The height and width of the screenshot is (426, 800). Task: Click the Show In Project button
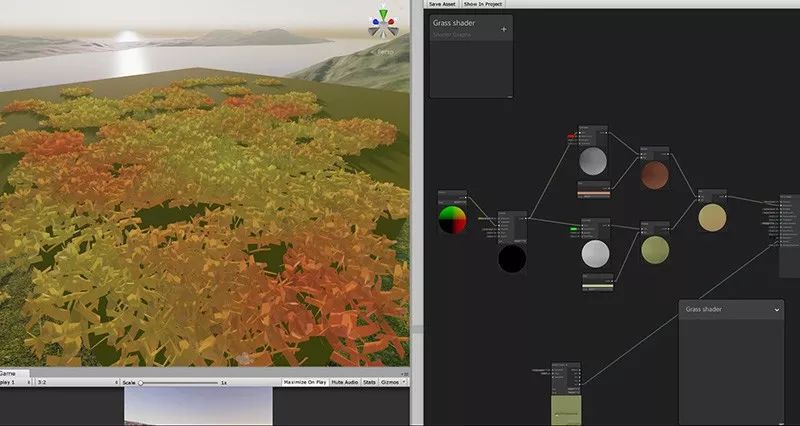tap(483, 4)
